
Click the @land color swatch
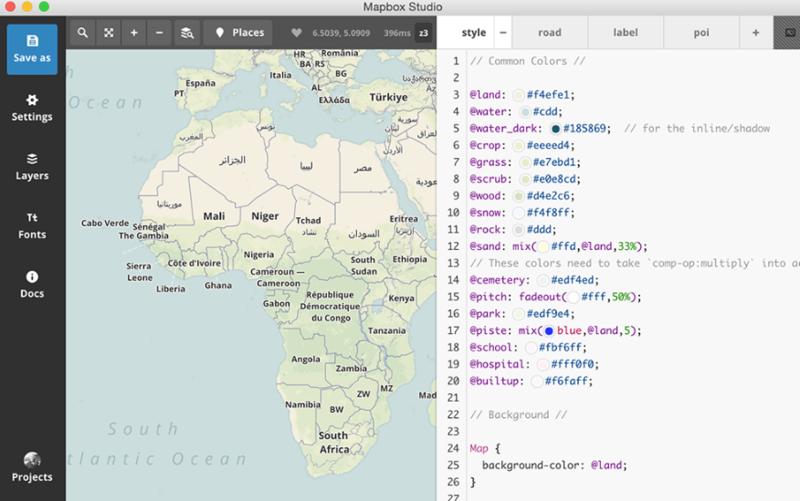pyautogui.click(x=518, y=95)
